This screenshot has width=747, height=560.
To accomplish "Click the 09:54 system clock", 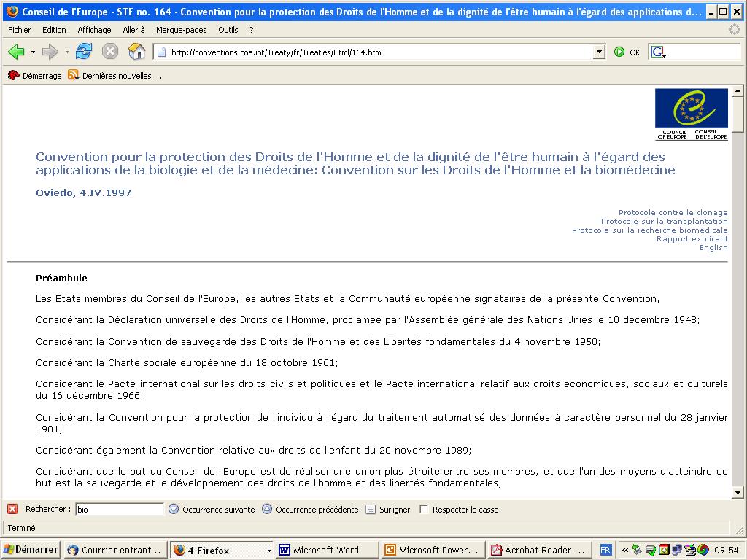I will 726,550.
